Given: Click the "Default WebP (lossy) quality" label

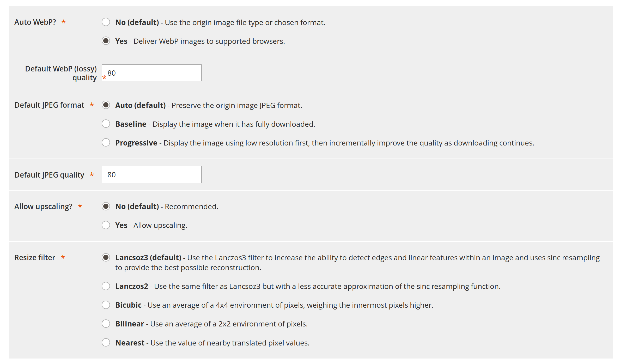Looking at the screenshot, I should pos(61,73).
